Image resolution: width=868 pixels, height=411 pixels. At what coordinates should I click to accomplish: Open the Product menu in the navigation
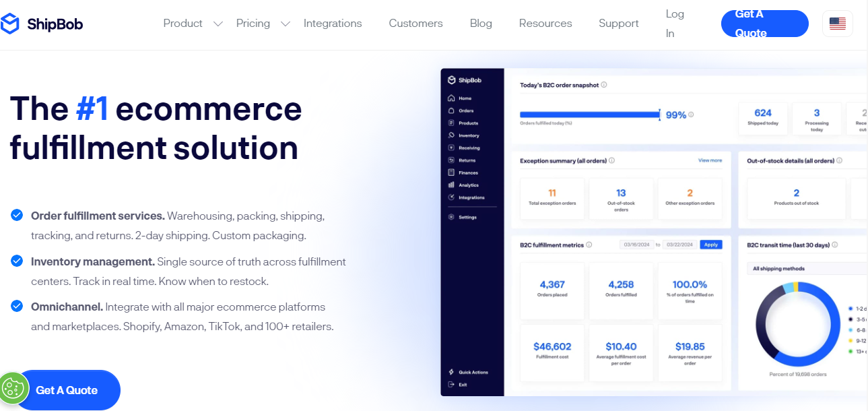[182, 24]
